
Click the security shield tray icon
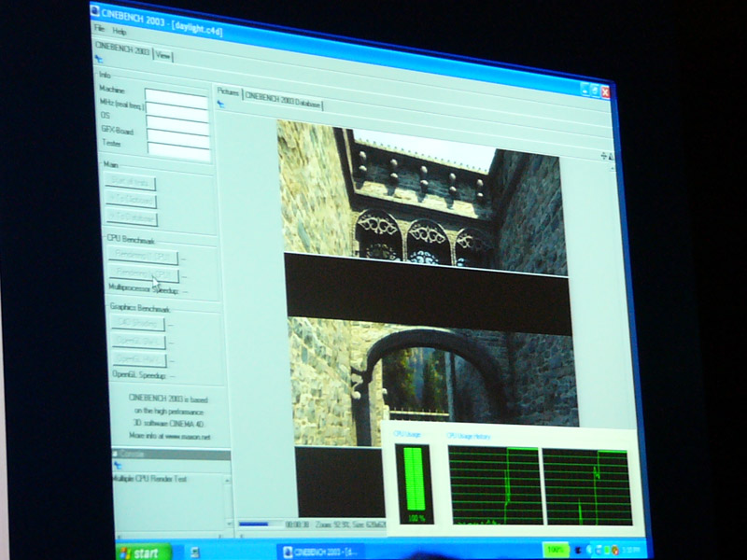pyautogui.click(x=615, y=550)
